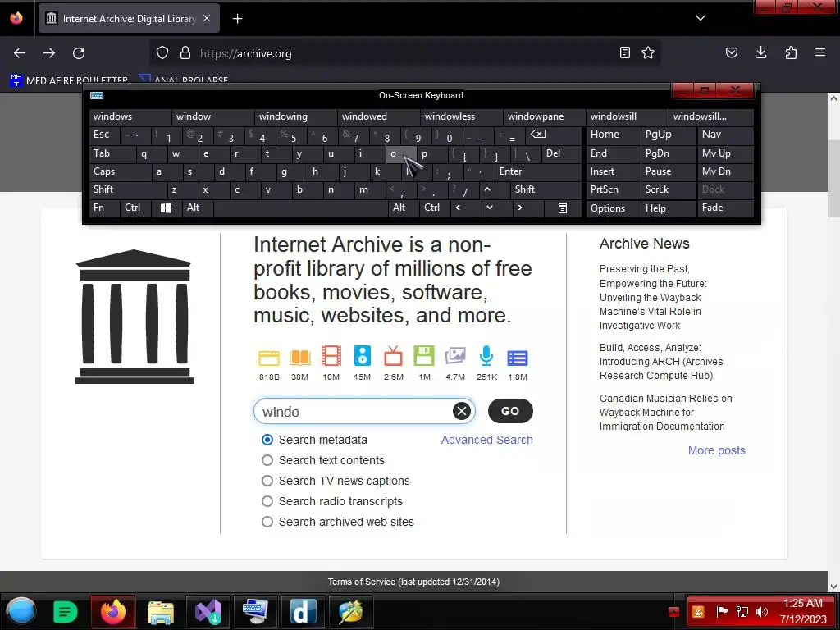The image size is (840, 630).
Task: Open the software floppy icon labeled 1M
Action: [x=424, y=356]
